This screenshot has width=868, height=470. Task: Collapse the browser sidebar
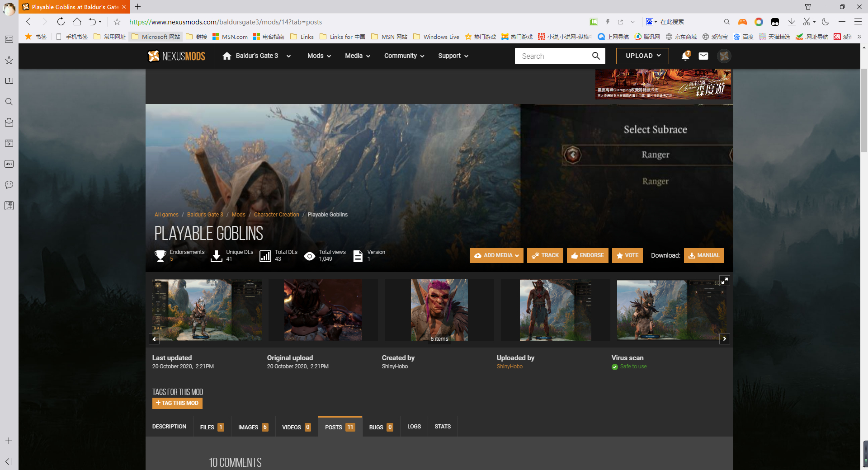tap(9, 461)
